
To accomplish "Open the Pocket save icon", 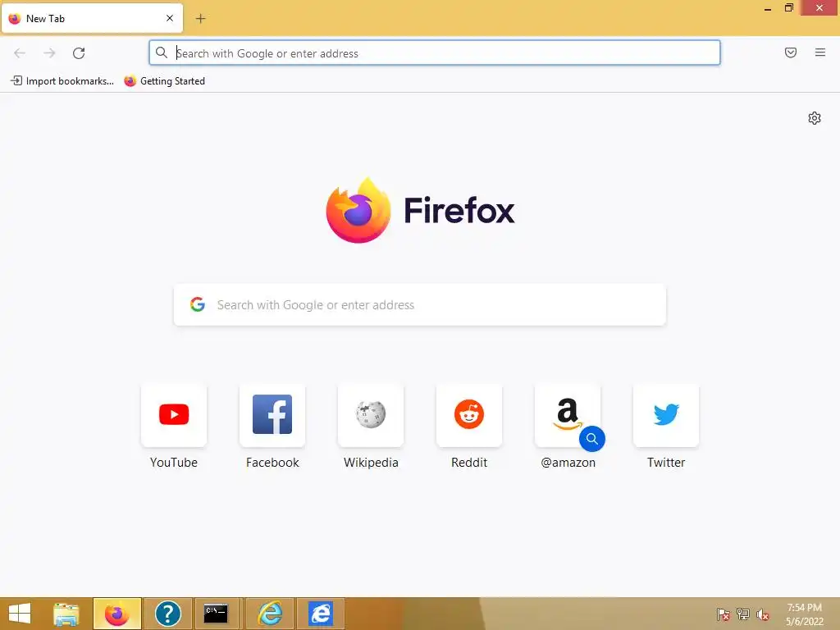I will click(x=791, y=52).
